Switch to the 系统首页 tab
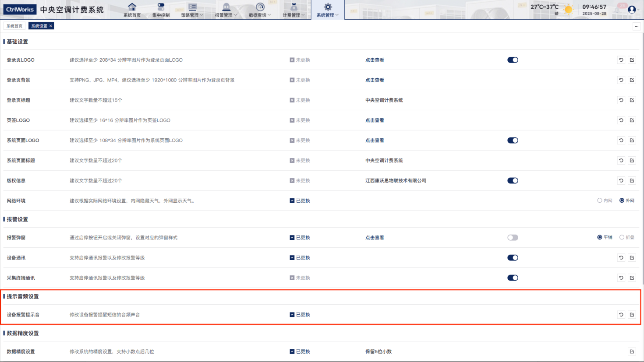 pyautogui.click(x=14, y=26)
